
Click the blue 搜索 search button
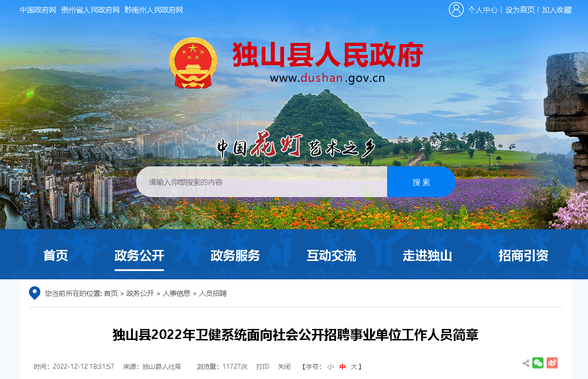[421, 182]
